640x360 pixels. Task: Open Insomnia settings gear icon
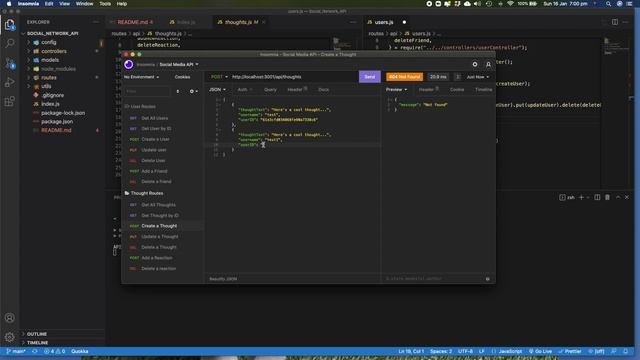coord(475,64)
